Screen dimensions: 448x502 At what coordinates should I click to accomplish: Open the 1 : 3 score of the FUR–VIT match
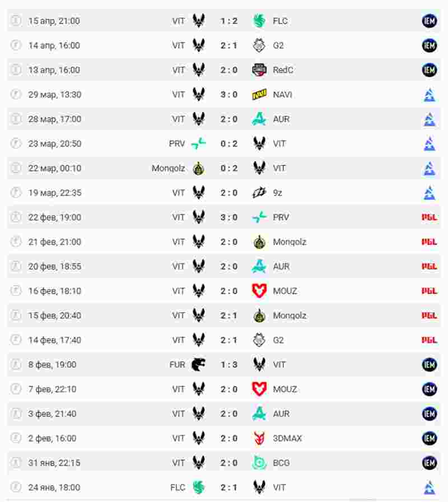228,365
